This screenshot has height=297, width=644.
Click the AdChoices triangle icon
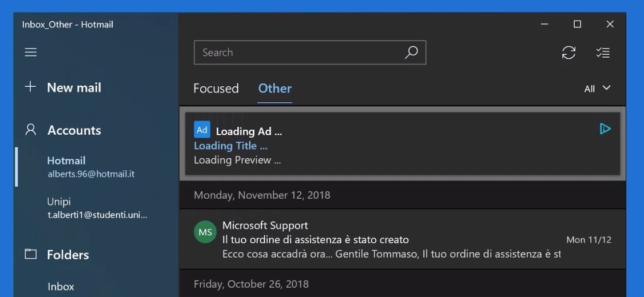[x=605, y=129]
